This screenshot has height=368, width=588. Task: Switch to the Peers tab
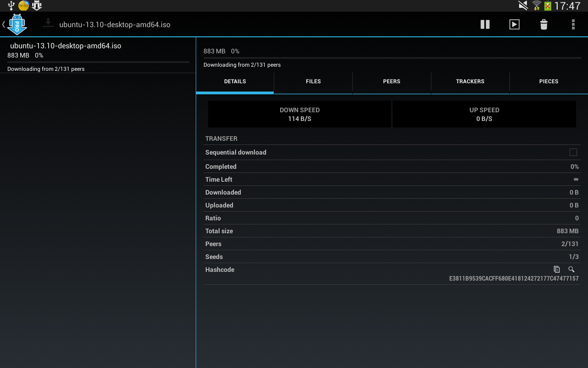tap(391, 81)
